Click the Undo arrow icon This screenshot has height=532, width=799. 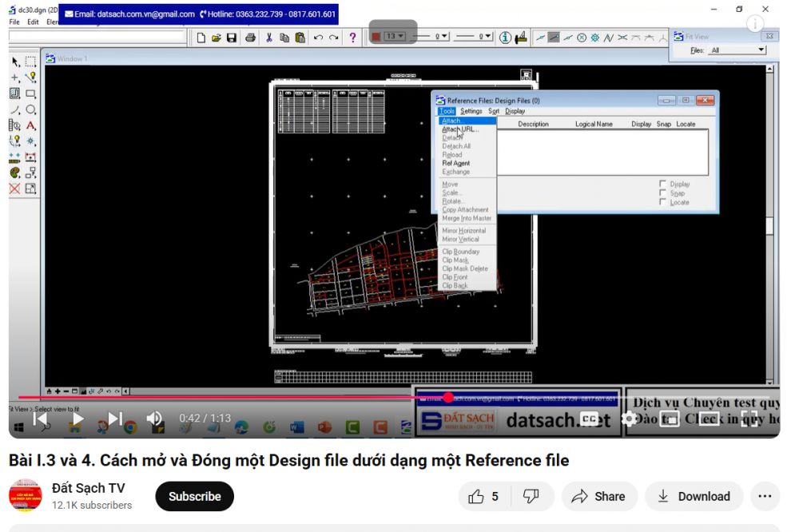319,38
